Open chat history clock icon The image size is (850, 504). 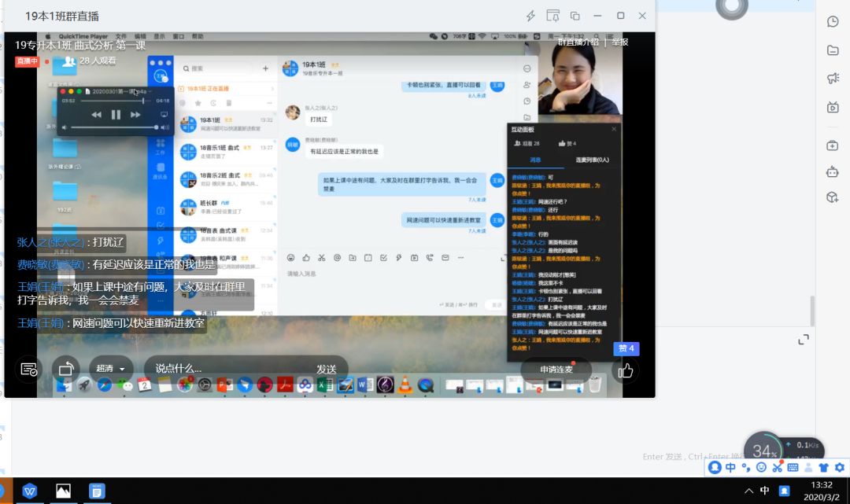[x=833, y=22]
